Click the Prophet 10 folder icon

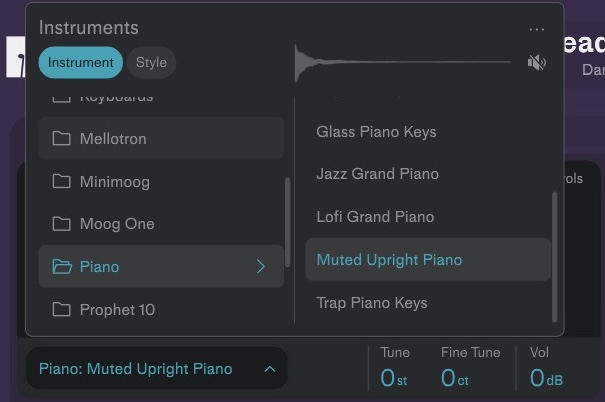point(62,309)
